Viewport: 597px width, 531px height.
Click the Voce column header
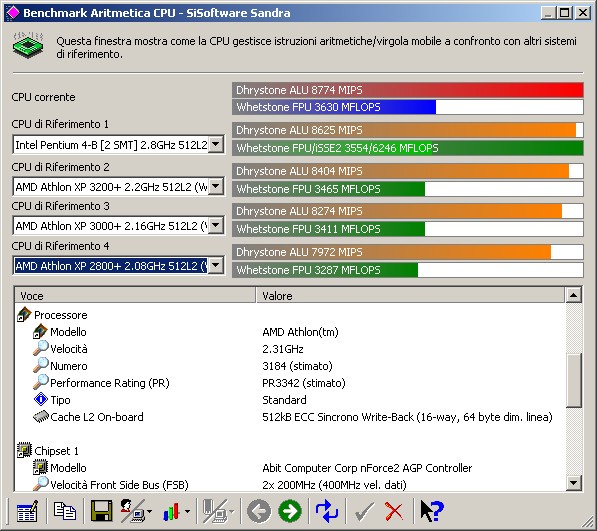coord(135,295)
